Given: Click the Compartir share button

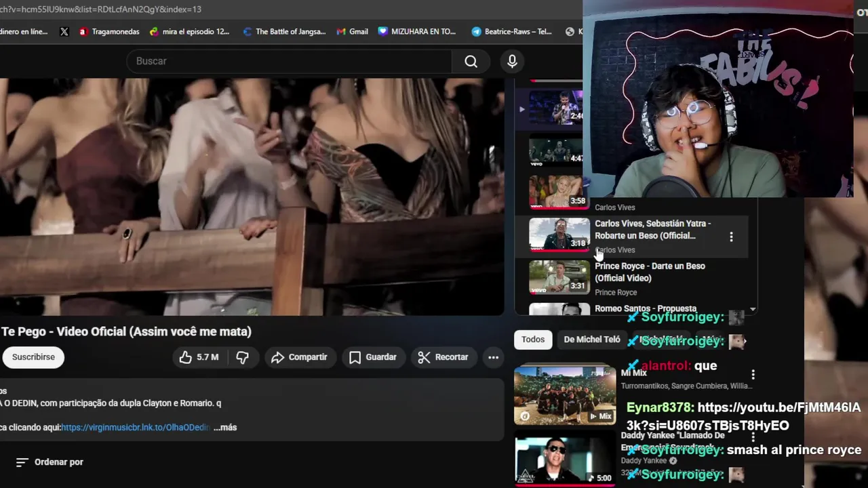Looking at the screenshot, I should coord(298,357).
